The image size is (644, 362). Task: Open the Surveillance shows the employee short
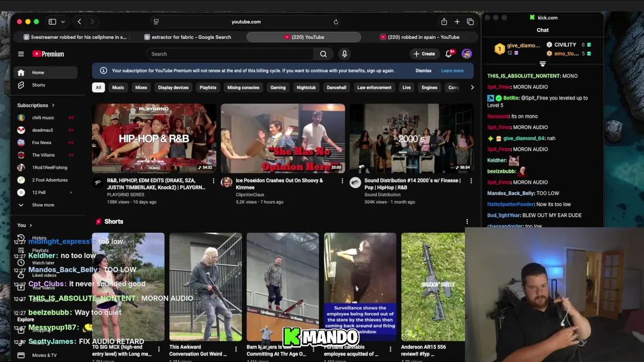tap(360, 287)
